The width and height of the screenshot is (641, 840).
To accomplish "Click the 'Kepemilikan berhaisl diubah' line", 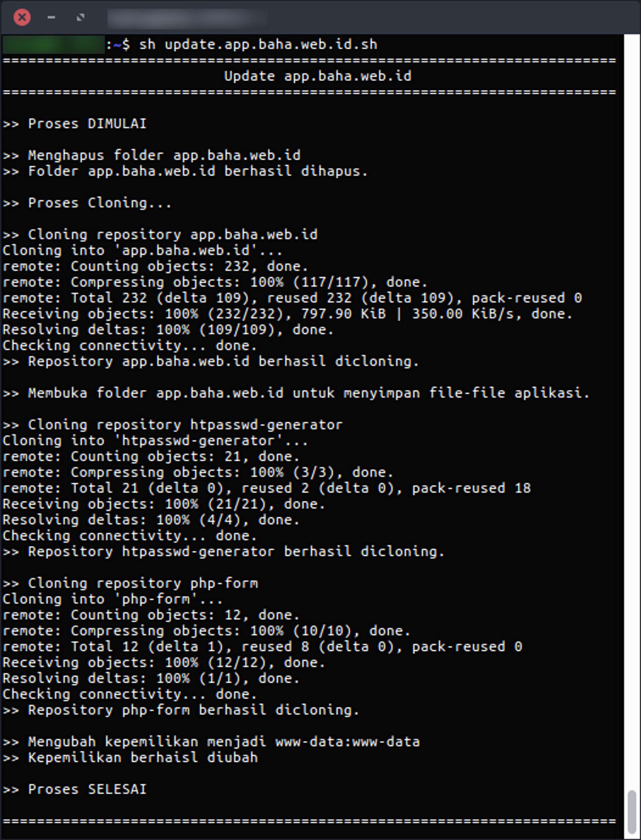I will pyautogui.click(x=143, y=758).
